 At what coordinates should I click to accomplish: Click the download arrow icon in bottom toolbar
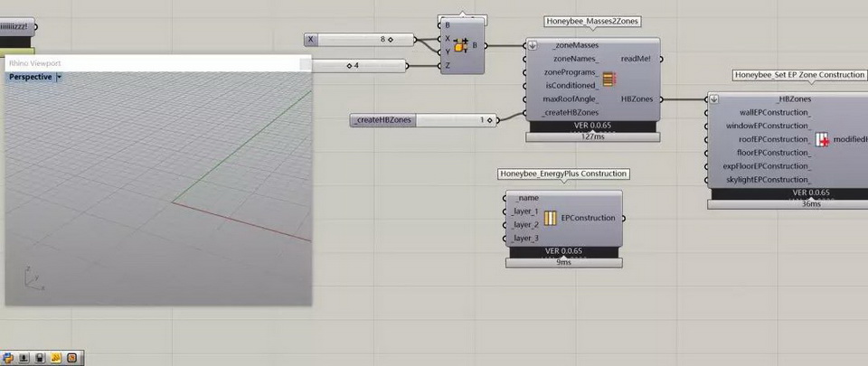tap(24, 358)
